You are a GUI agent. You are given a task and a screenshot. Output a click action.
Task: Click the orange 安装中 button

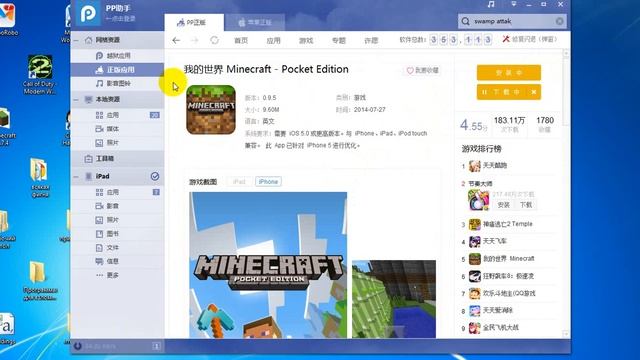509,73
